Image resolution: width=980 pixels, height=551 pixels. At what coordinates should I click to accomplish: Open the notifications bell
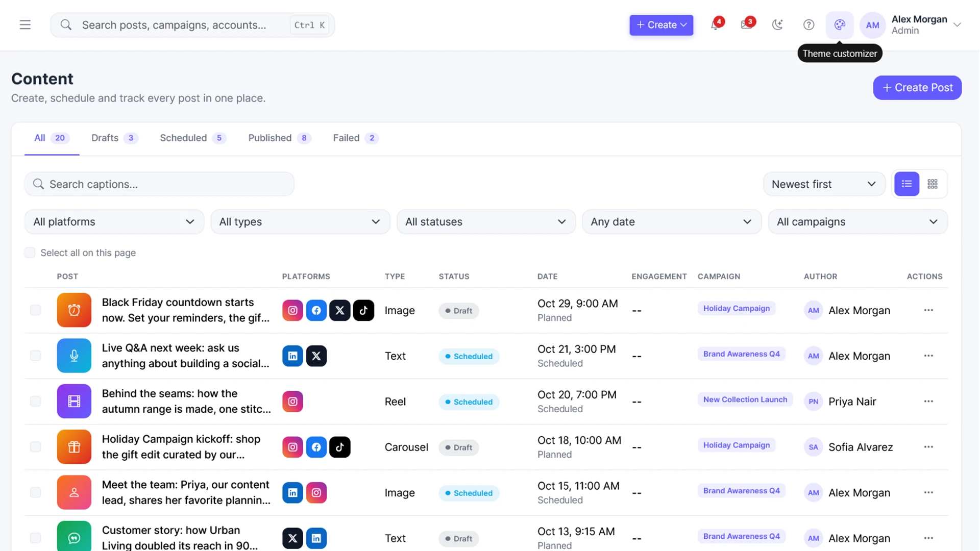point(716,24)
